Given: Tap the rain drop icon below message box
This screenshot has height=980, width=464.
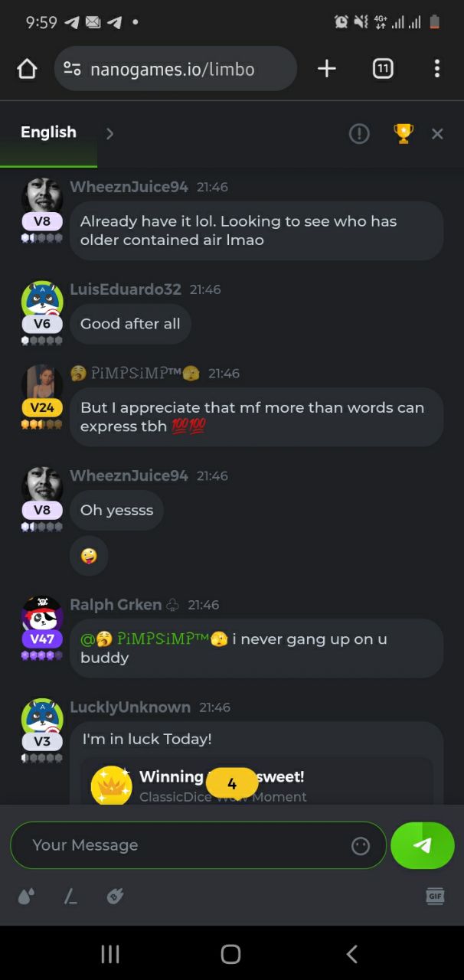Looking at the screenshot, I should (x=26, y=896).
